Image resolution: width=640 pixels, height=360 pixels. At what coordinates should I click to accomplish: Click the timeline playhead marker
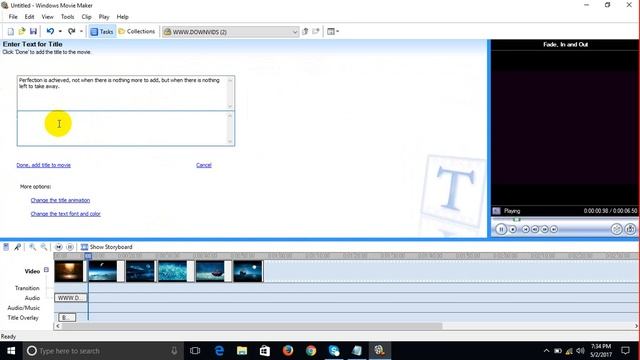[x=88, y=256]
